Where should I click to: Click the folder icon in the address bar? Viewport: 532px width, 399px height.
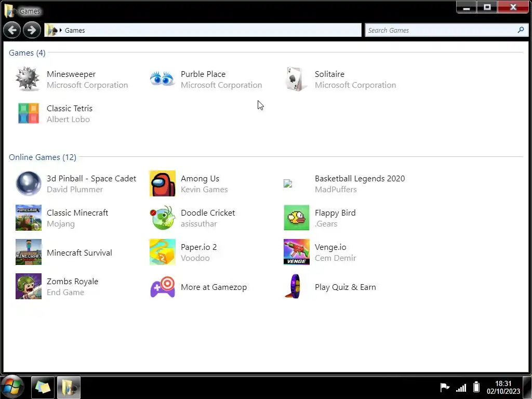click(x=52, y=30)
